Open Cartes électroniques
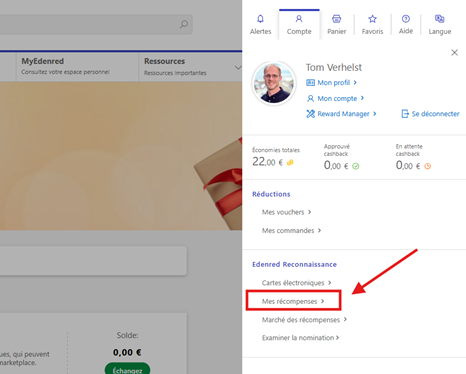Viewport: 466px width, 374px height. click(x=293, y=283)
